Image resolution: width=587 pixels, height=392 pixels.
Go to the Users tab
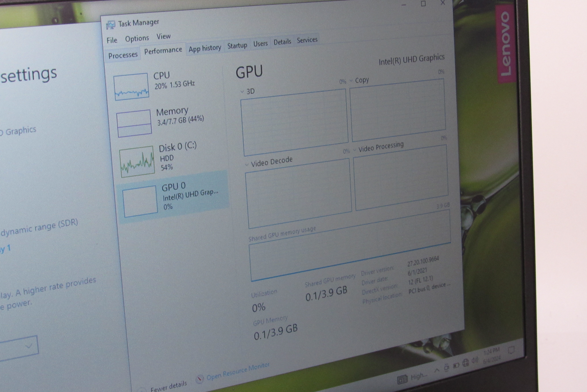pos(260,44)
